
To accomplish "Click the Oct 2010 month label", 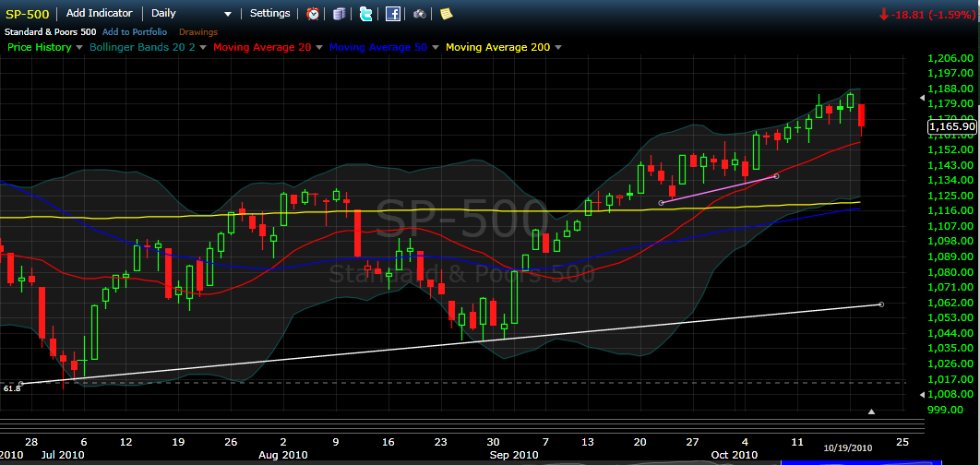I will pos(735,454).
